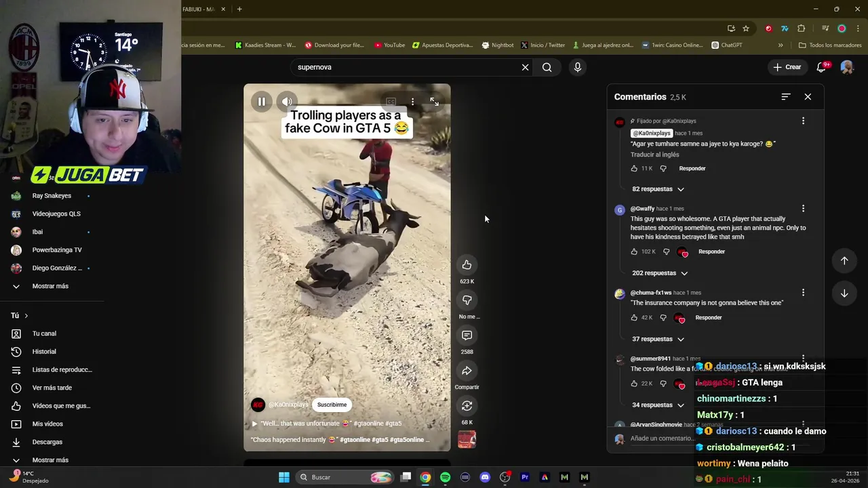Open Todos los marcadores folder

tap(830, 45)
